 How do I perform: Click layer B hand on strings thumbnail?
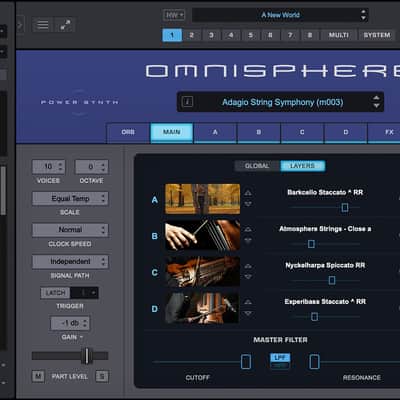[203, 235]
